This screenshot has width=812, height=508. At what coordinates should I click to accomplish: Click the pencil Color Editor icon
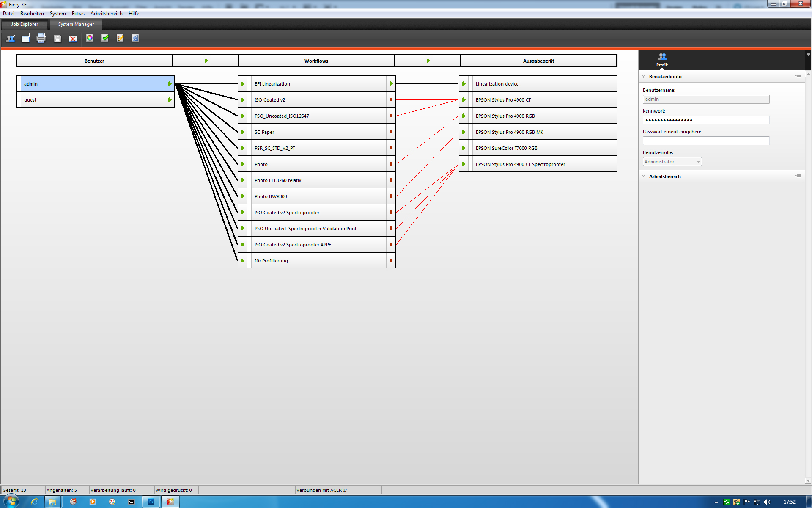pos(120,38)
